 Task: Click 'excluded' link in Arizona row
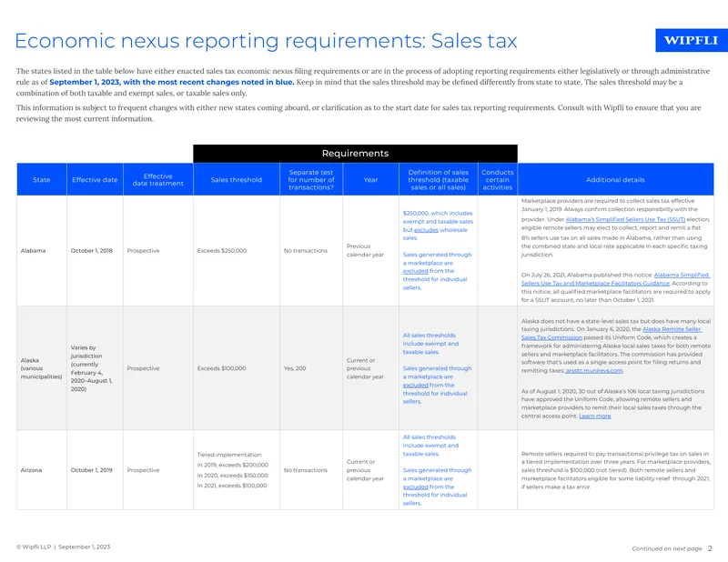(415, 487)
